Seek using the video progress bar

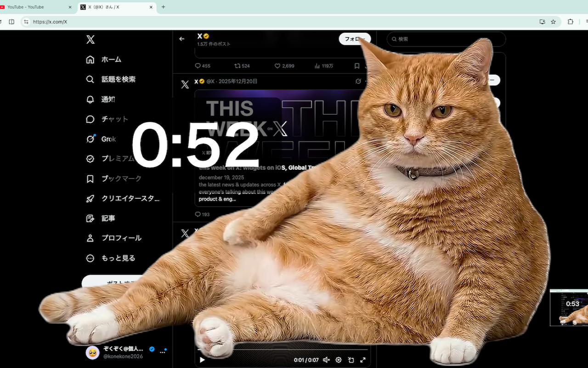(x=283, y=350)
